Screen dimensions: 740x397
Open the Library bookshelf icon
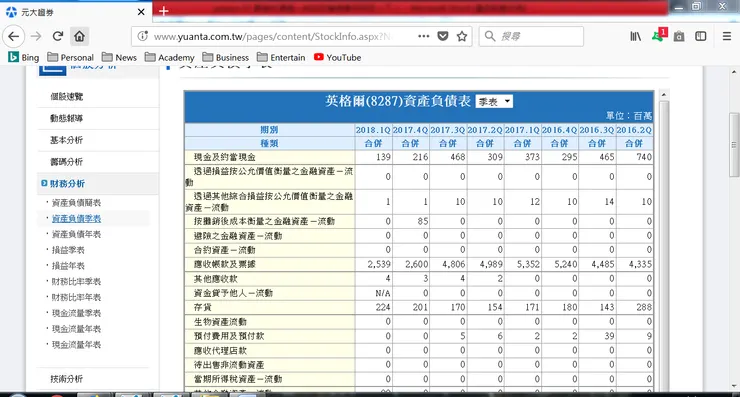(635, 36)
